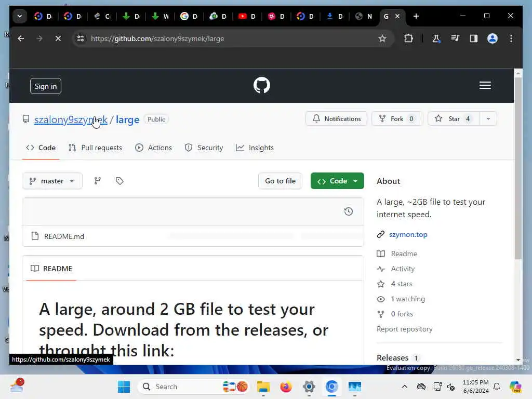The width and height of the screenshot is (532, 399).
Task: Click Report repository link
Action: point(404,329)
